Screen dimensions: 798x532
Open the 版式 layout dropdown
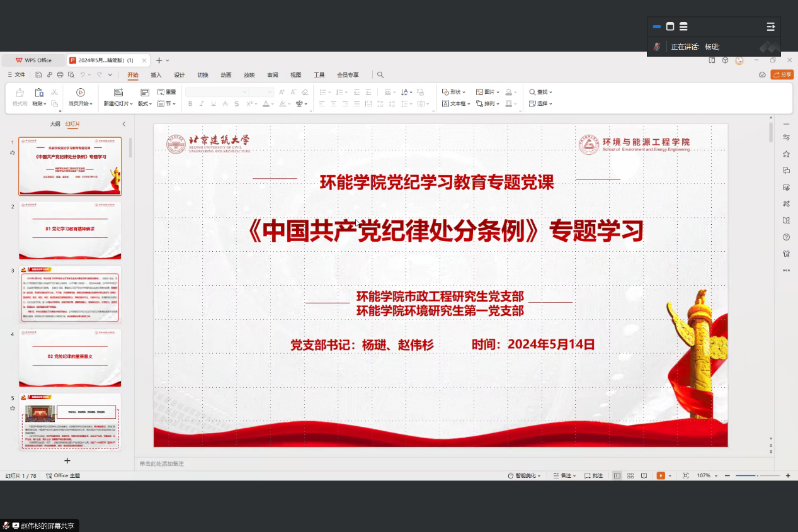pyautogui.click(x=144, y=104)
